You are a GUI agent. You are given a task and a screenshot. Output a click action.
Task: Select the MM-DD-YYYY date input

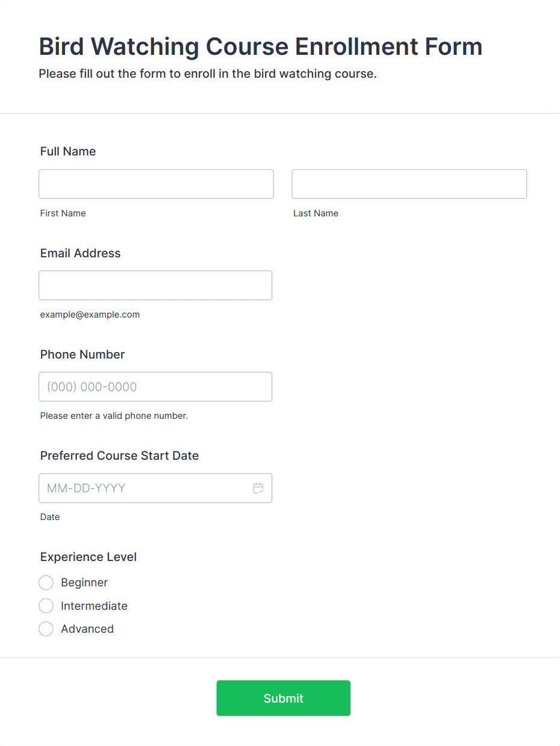point(155,488)
